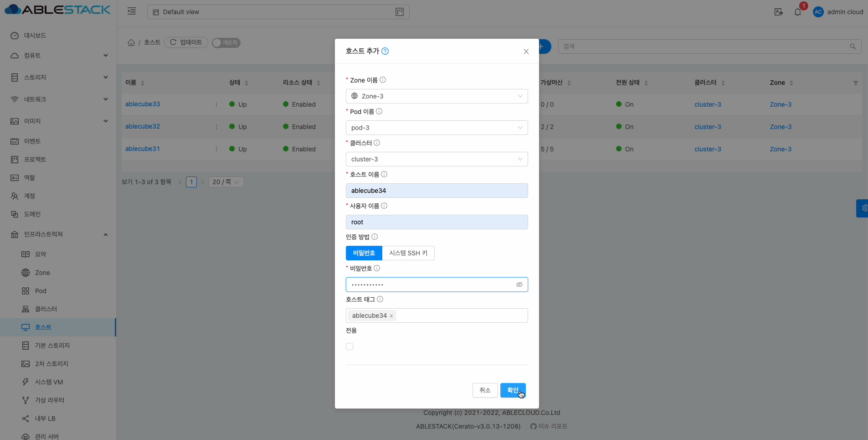The width and height of the screenshot is (868, 440).
Task: Select 시스템 SSH 키 authentication method
Action: point(408,253)
